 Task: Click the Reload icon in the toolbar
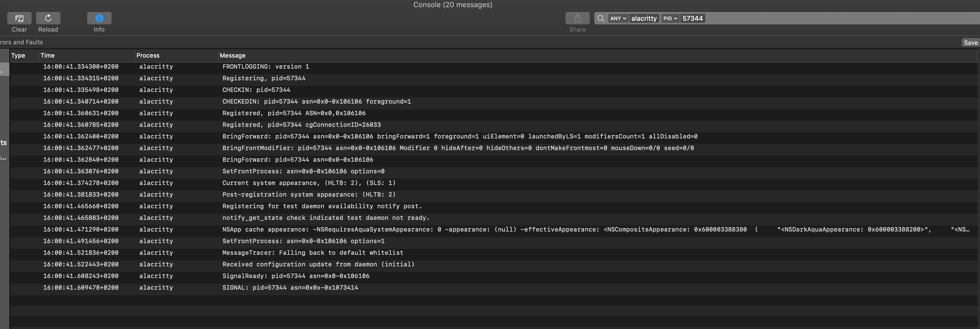tap(48, 18)
